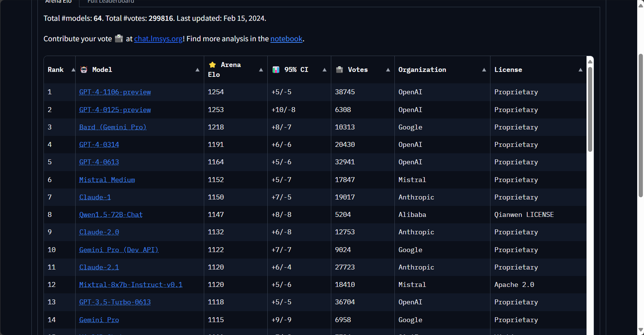The image size is (644, 335).
Task: Select Elo value 1254
Action: click(216, 92)
